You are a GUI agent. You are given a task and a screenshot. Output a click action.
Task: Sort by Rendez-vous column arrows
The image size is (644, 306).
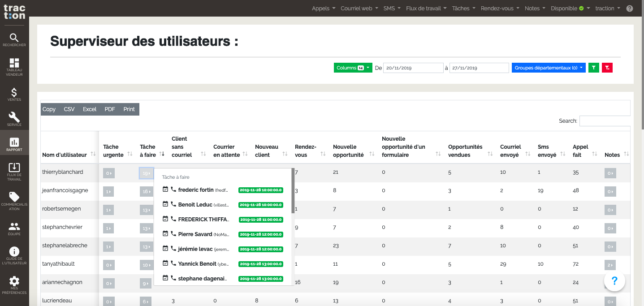click(324, 154)
